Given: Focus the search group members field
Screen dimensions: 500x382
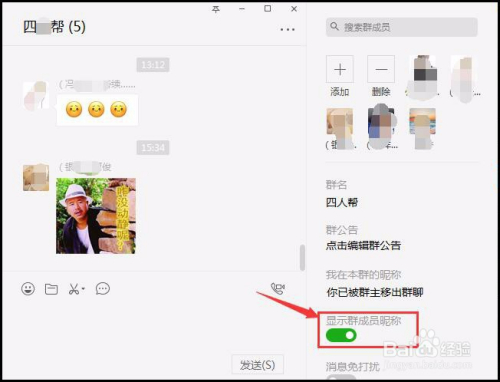Looking at the screenshot, I should (402, 27).
